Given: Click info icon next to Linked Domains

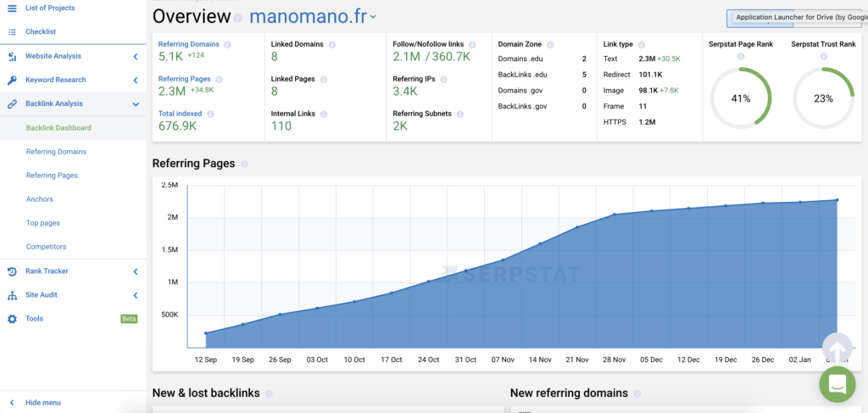Looking at the screenshot, I should 332,44.
